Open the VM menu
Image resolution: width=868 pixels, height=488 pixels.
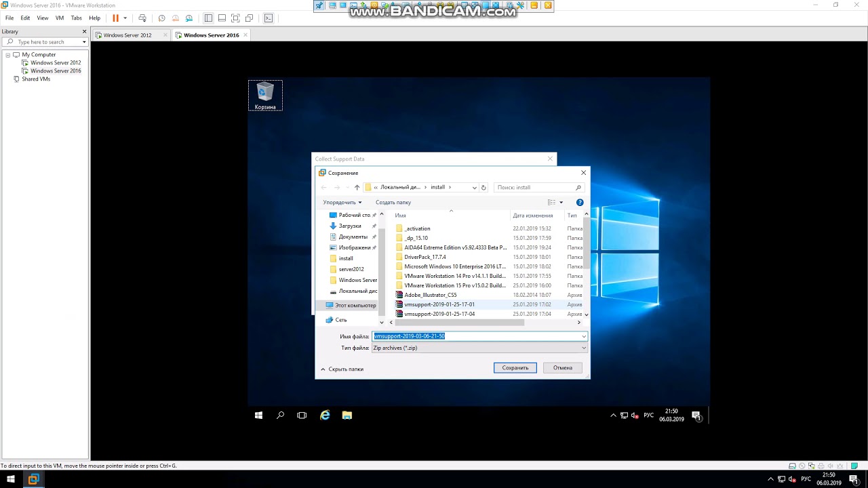tap(60, 18)
